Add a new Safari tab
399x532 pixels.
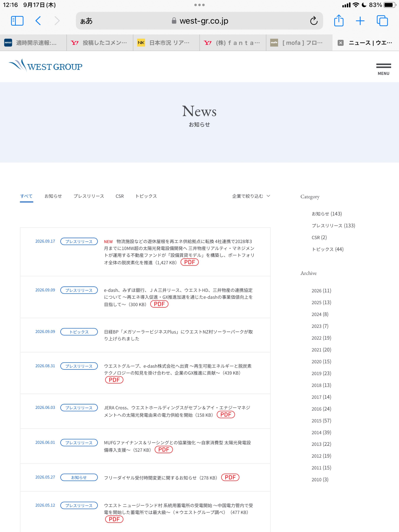[x=360, y=21]
